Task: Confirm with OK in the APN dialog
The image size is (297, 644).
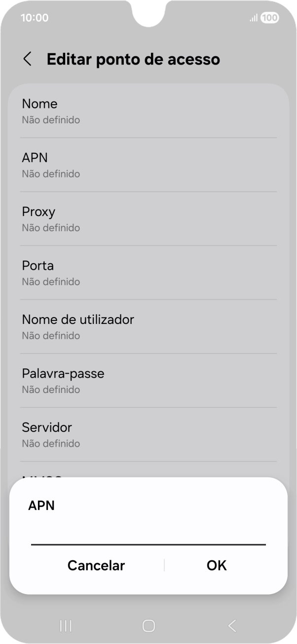Action: [x=216, y=566]
